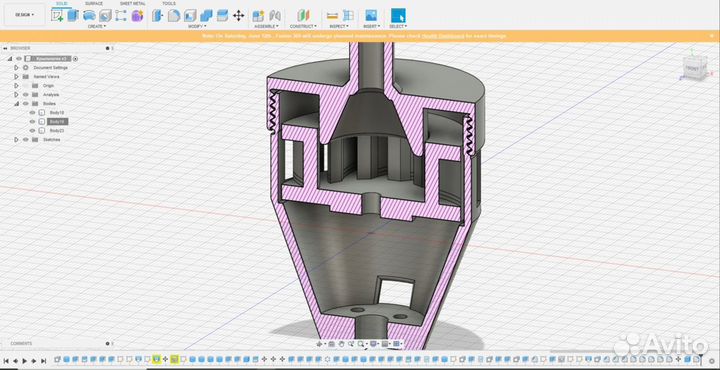Switch to the Tools tab

coord(169,4)
